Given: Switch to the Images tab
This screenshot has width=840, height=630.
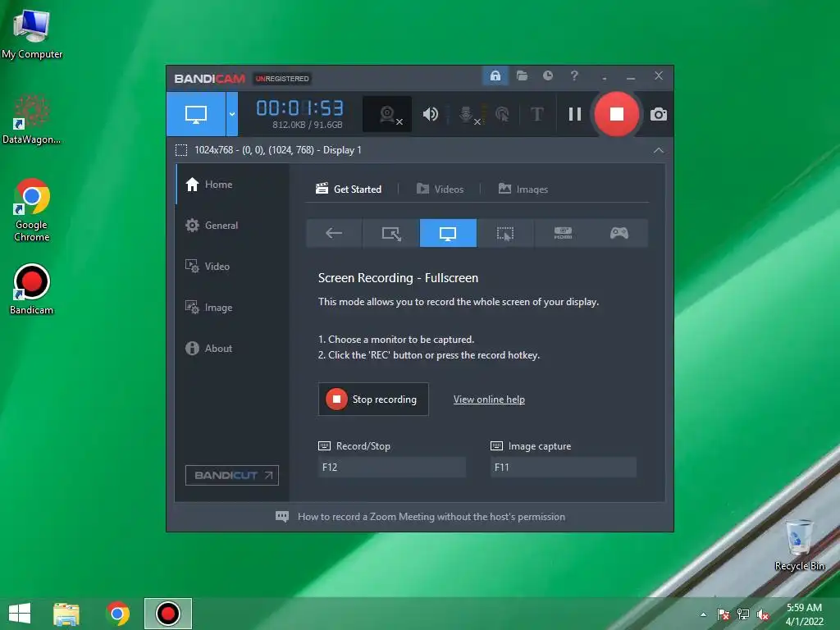Looking at the screenshot, I should pos(523,189).
